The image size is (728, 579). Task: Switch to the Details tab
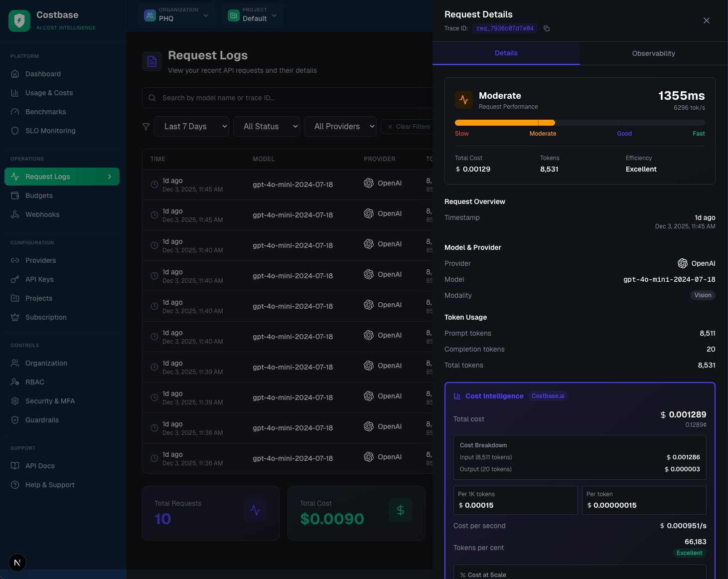[x=506, y=53]
